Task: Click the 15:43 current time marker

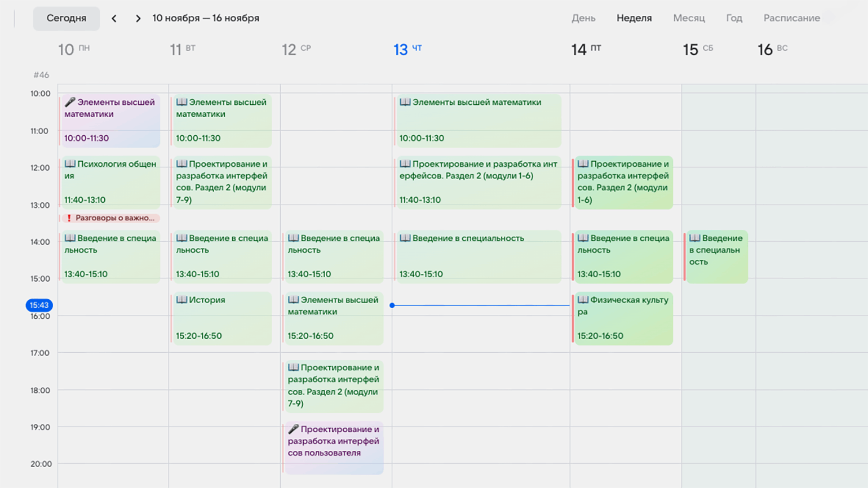Action: click(x=39, y=305)
